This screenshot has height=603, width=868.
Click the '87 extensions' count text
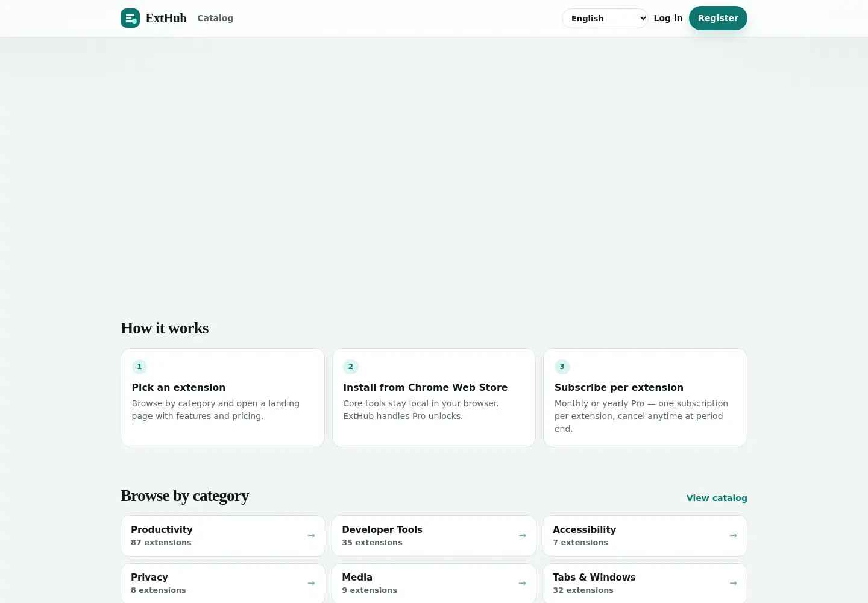[x=161, y=543]
